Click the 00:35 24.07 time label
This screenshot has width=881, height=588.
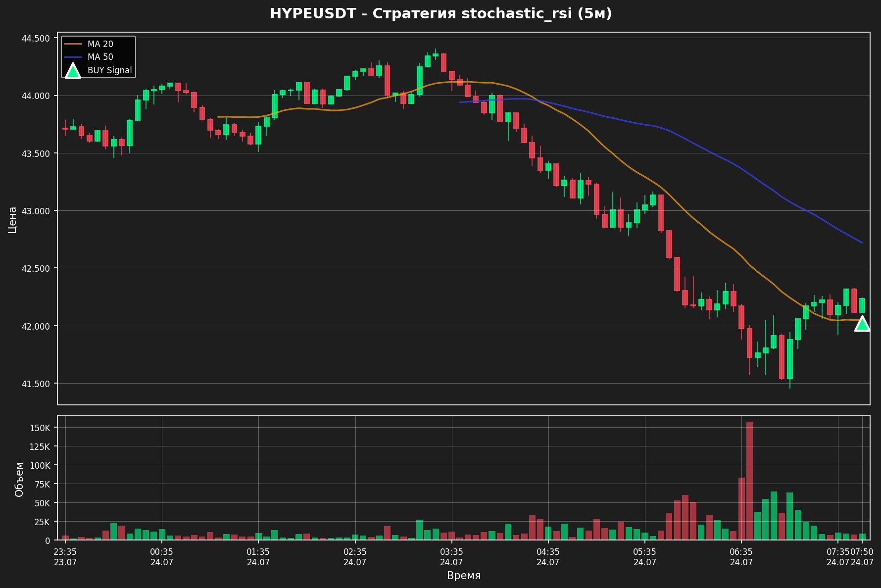162,557
